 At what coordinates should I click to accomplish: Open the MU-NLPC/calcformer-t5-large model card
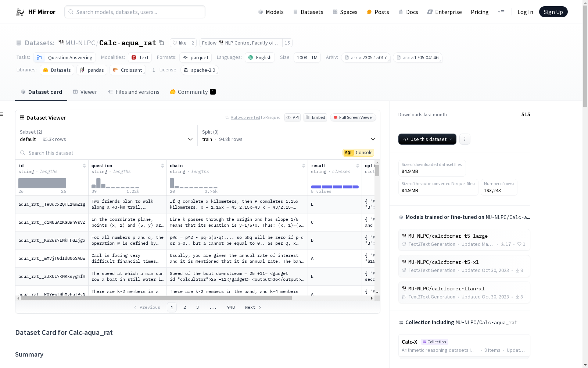click(464, 240)
